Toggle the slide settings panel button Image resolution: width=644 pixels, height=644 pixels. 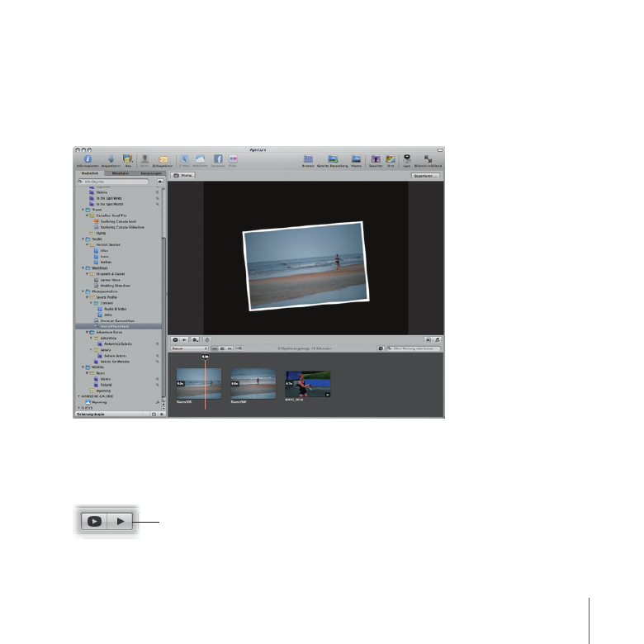428,339
